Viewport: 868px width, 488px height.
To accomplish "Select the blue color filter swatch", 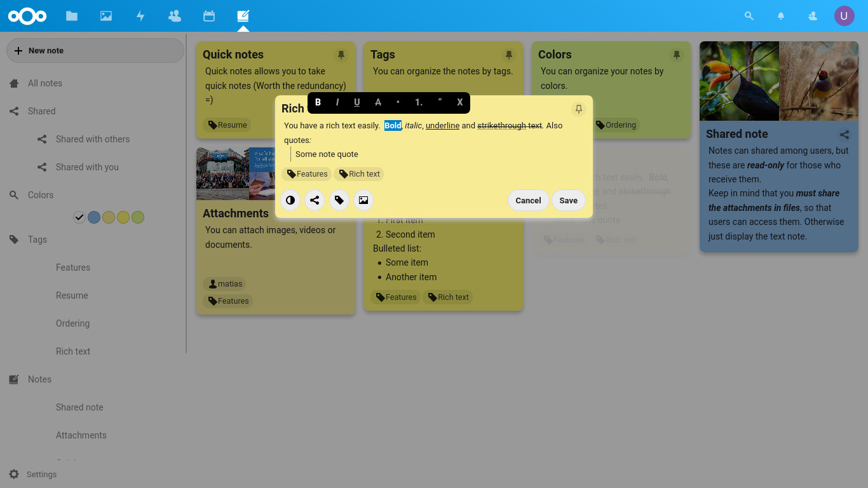I will [x=94, y=217].
